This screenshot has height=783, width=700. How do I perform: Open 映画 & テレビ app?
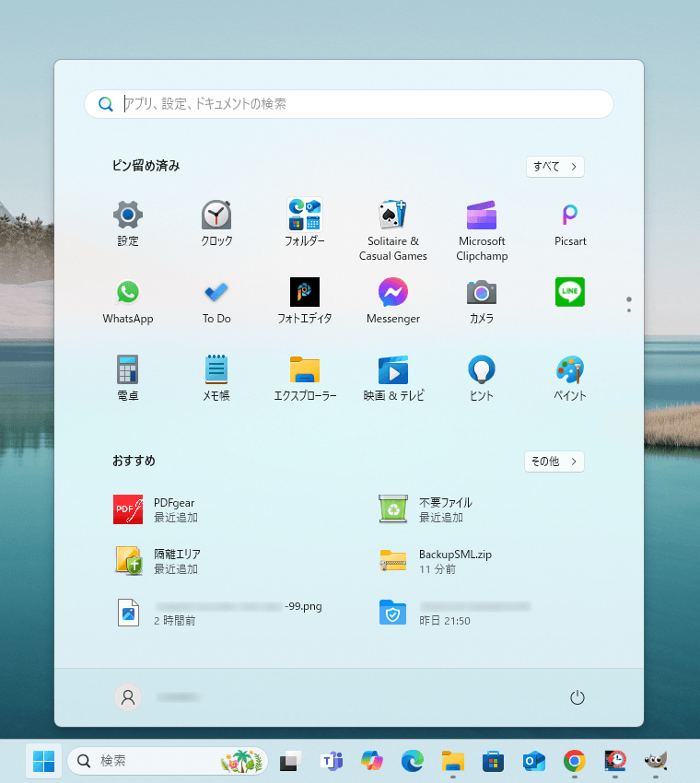coord(393,378)
